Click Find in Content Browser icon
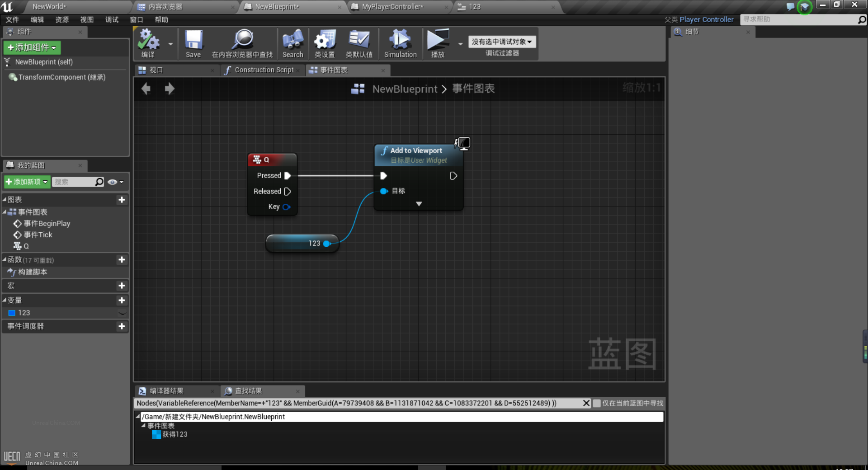The image size is (868, 470). 242,42
